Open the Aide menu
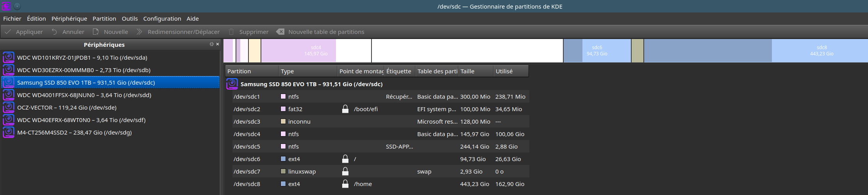868x195 pixels. click(x=193, y=18)
